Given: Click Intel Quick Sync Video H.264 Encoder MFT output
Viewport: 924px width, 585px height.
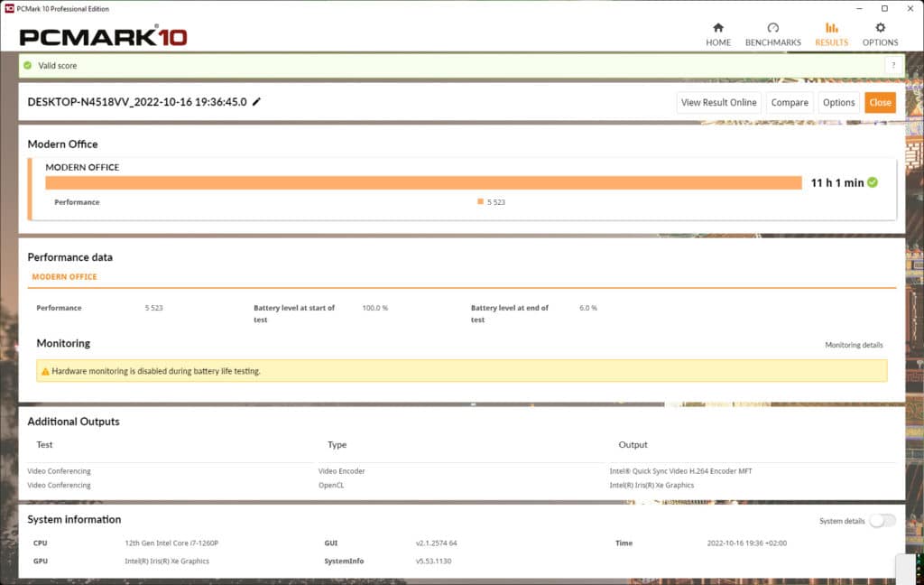Looking at the screenshot, I should (x=680, y=471).
